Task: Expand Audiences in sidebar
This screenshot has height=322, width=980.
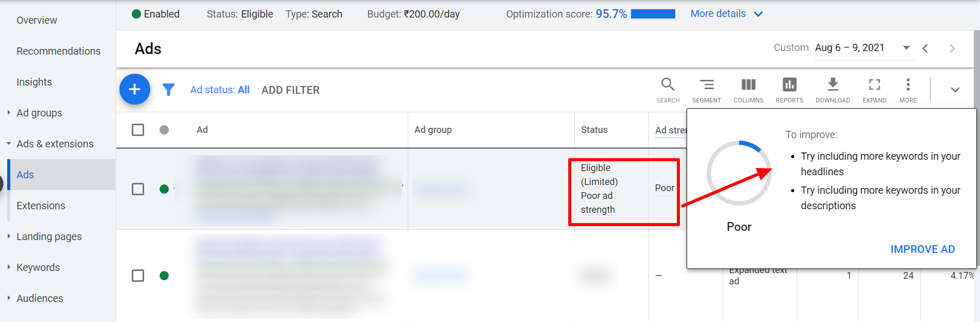Action: pyautogui.click(x=9, y=298)
